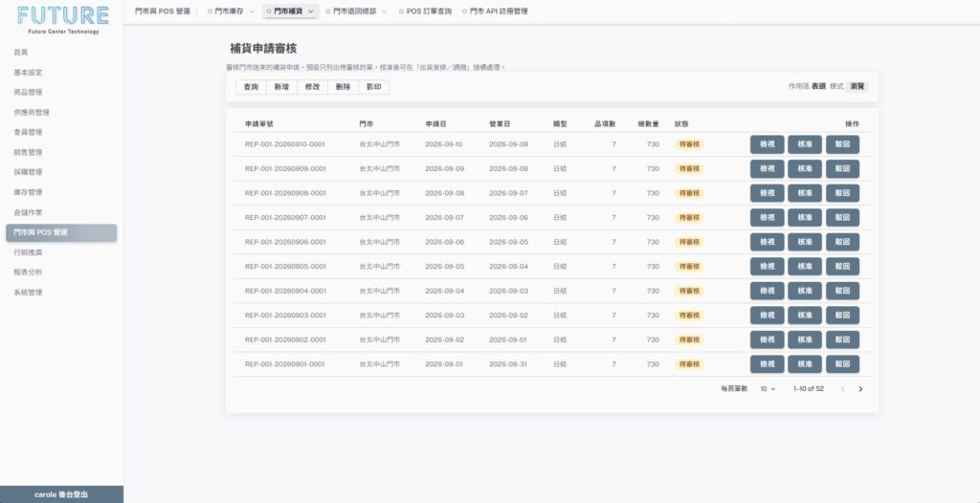Approve request REP-001-20260905-0001

804,266
